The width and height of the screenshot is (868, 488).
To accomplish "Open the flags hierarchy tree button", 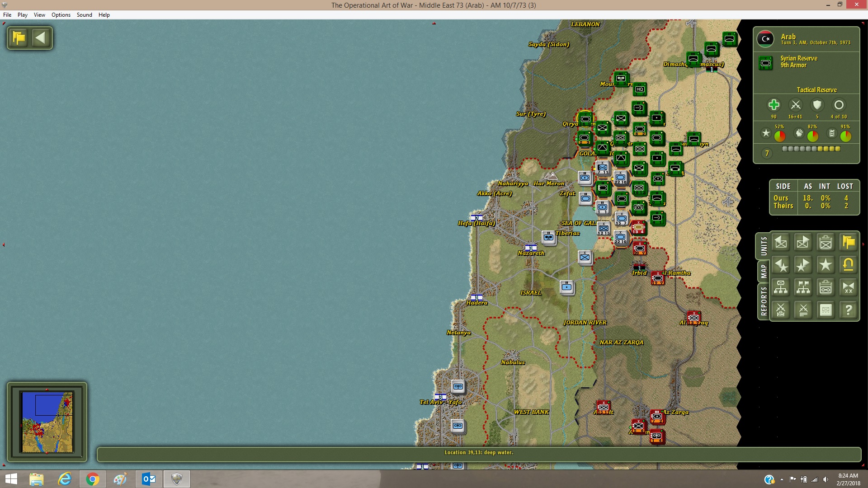I will tap(803, 287).
